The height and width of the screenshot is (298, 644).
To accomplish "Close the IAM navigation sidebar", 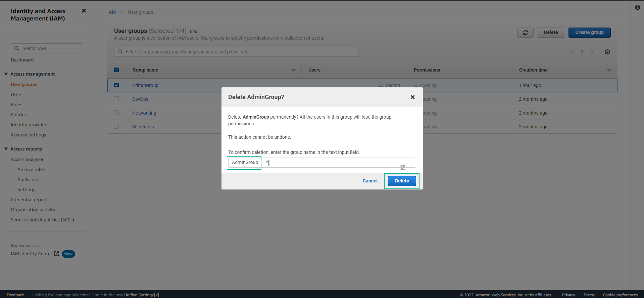I will tap(84, 11).
